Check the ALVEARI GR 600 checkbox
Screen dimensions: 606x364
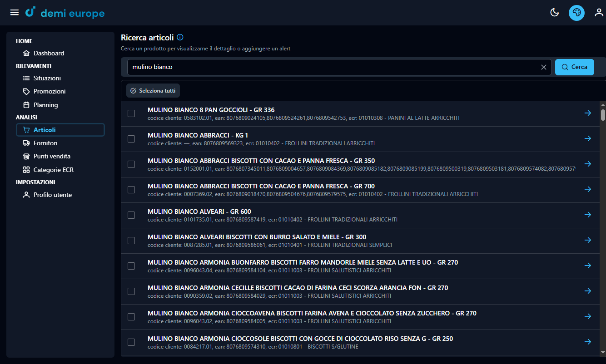point(131,215)
